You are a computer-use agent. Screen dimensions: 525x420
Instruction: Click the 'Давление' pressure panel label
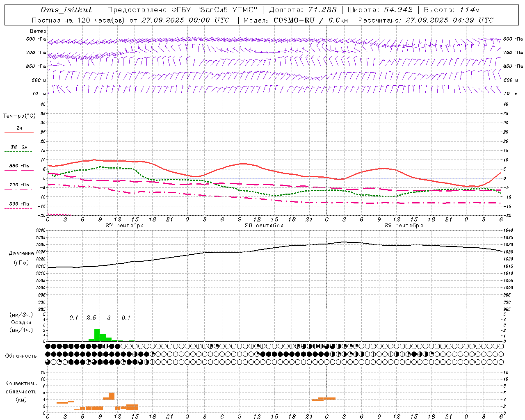(x=21, y=253)
